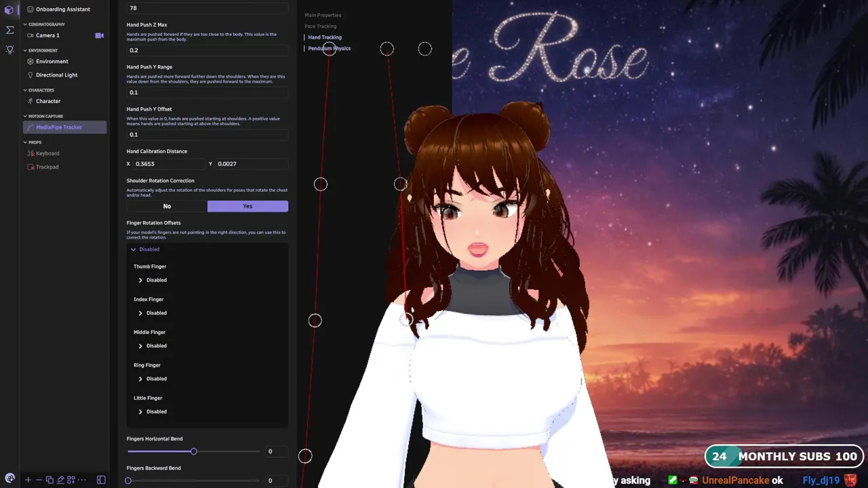
Task: Jump to Face Tracking section
Action: 320,26
